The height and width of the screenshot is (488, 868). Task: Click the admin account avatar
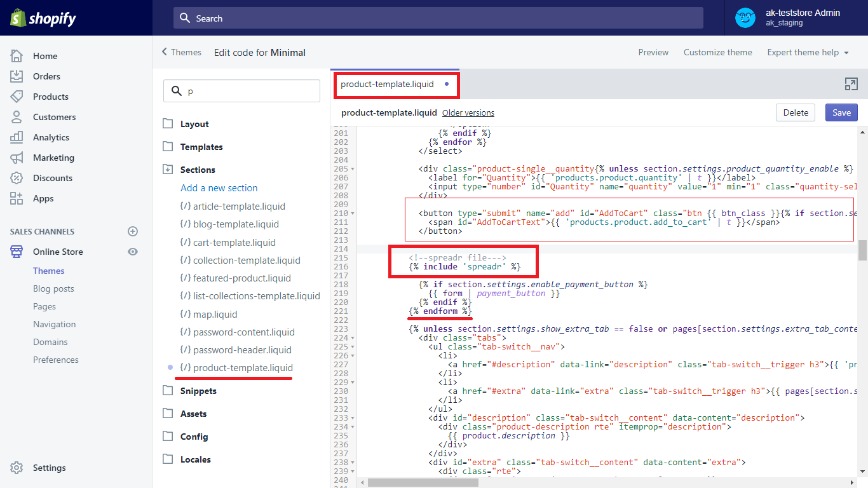[x=745, y=18]
